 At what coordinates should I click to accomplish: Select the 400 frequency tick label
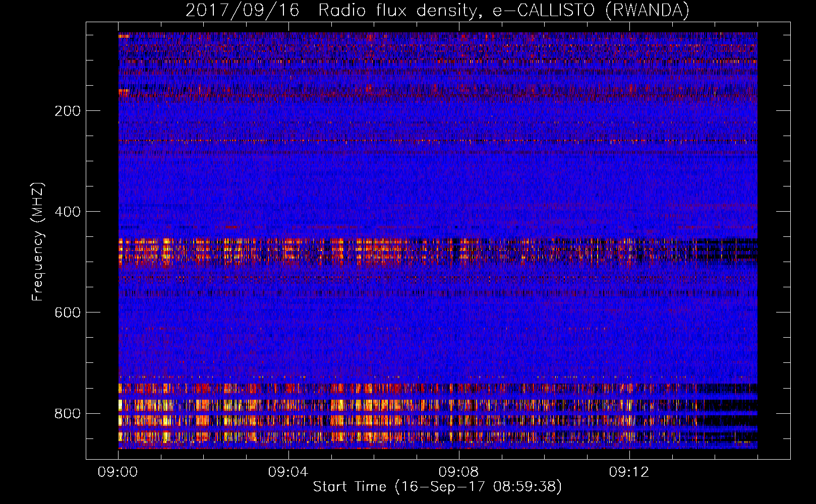point(68,212)
